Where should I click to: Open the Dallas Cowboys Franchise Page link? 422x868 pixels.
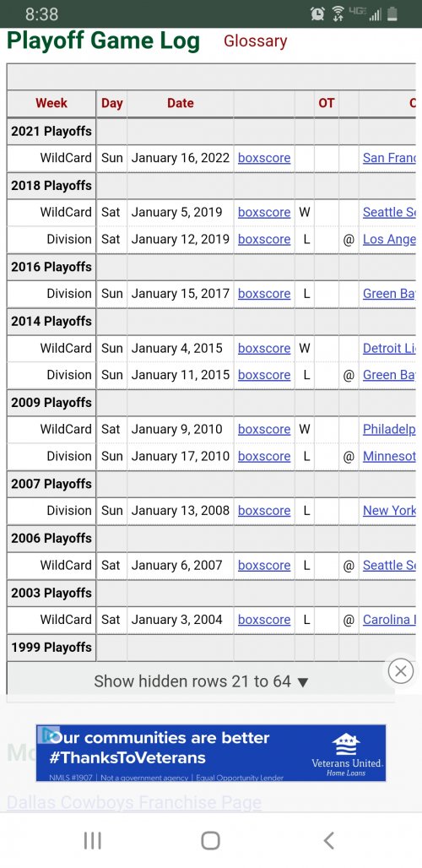134,802
